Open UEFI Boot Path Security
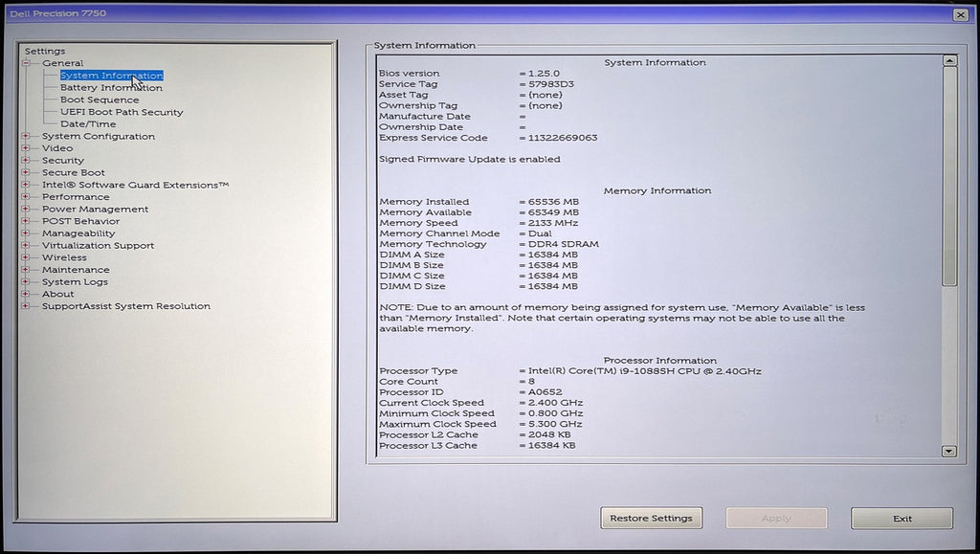Viewport: 980px width, 554px height. 122,112
